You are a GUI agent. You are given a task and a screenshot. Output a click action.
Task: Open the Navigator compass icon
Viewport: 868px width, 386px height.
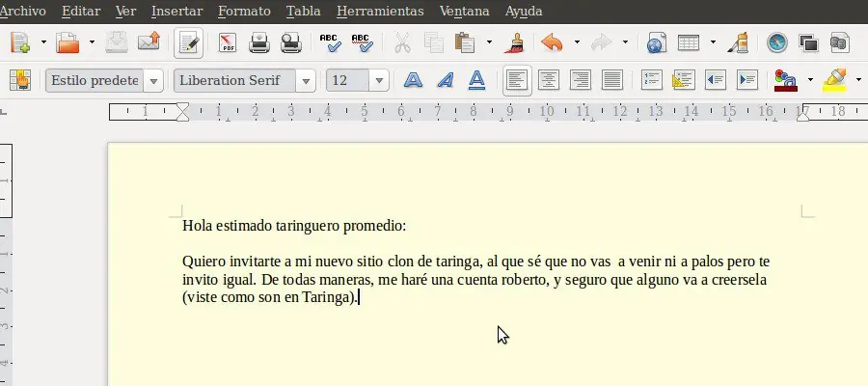776,42
